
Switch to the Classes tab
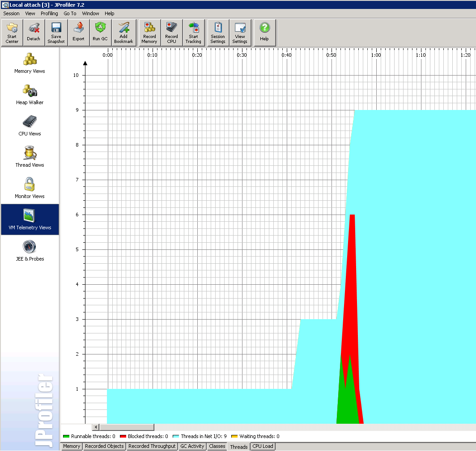coord(217,446)
